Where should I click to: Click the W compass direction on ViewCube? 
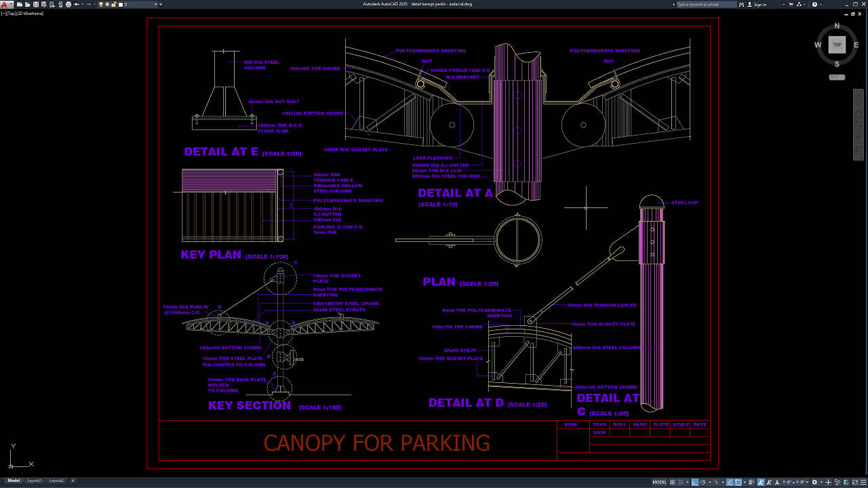tap(818, 45)
